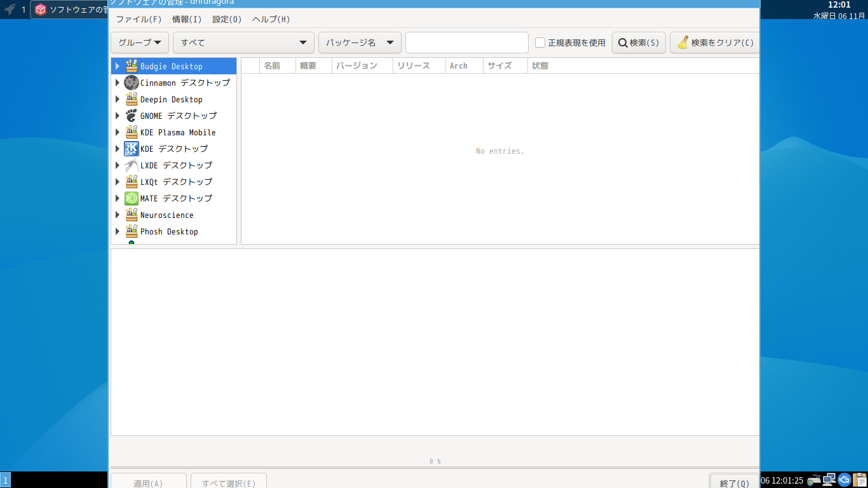Image resolution: width=868 pixels, height=488 pixels.
Task: Click the blue engine-symbol tray icon
Action: coord(844,480)
